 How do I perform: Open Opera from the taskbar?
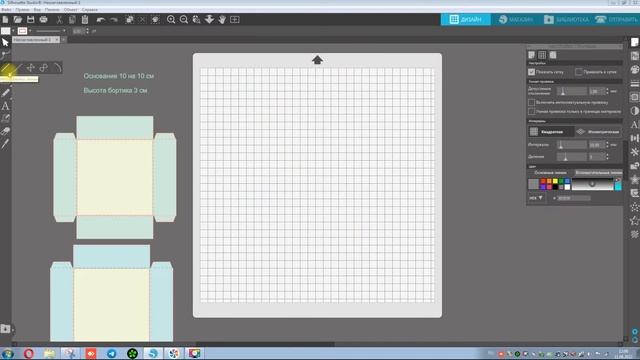(29, 353)
